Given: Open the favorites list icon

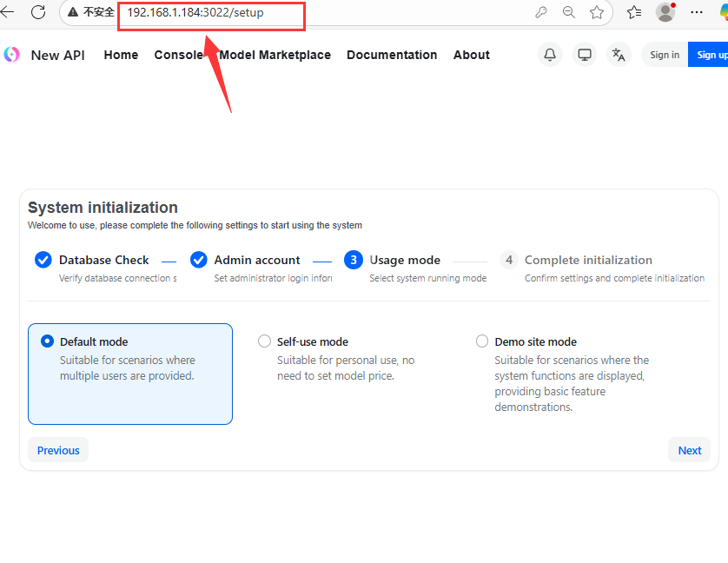Looking at the screenshot, I should [634, 12].
